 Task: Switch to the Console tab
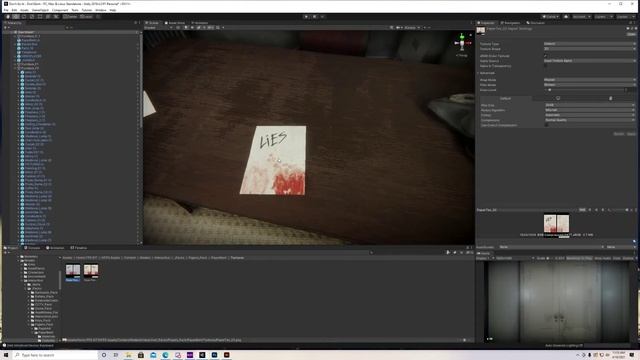coord(32,248)
